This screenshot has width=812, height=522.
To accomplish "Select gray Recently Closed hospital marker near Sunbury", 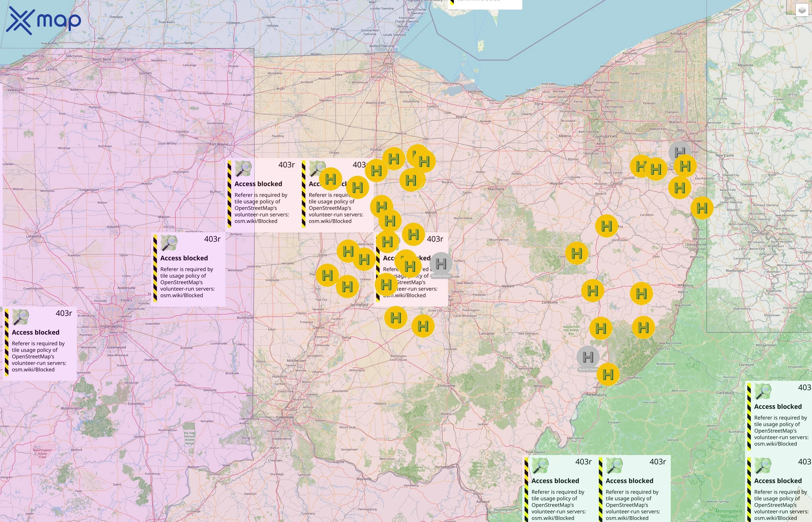I will tap(441, 264).
